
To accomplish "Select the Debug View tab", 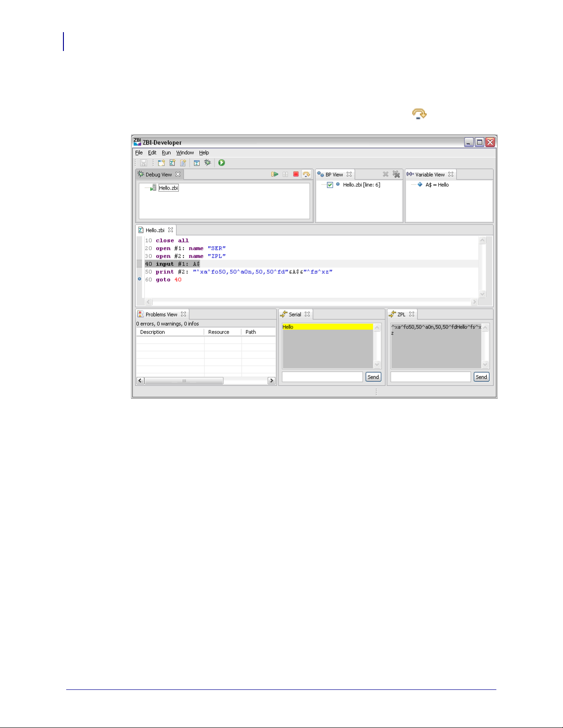I will point(159,175).
